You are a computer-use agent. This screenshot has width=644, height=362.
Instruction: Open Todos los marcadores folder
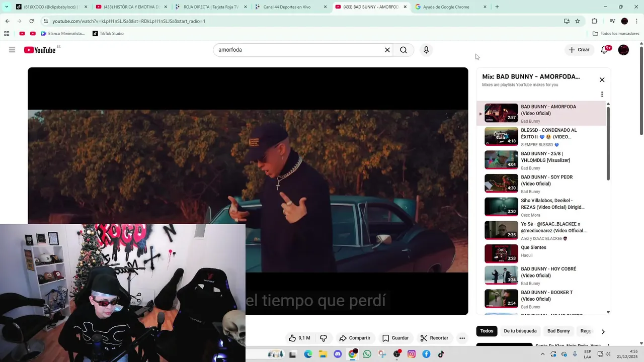click(x=616, y=34)
